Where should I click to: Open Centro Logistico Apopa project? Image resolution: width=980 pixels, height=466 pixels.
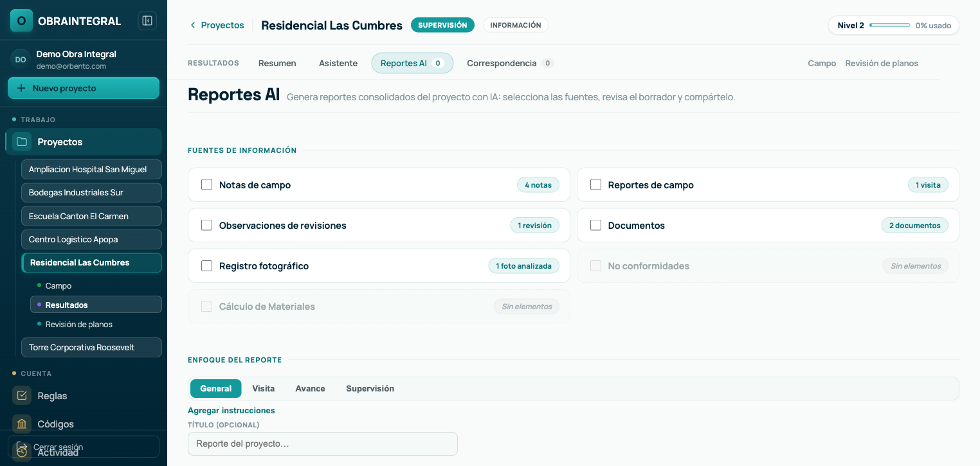91,239
